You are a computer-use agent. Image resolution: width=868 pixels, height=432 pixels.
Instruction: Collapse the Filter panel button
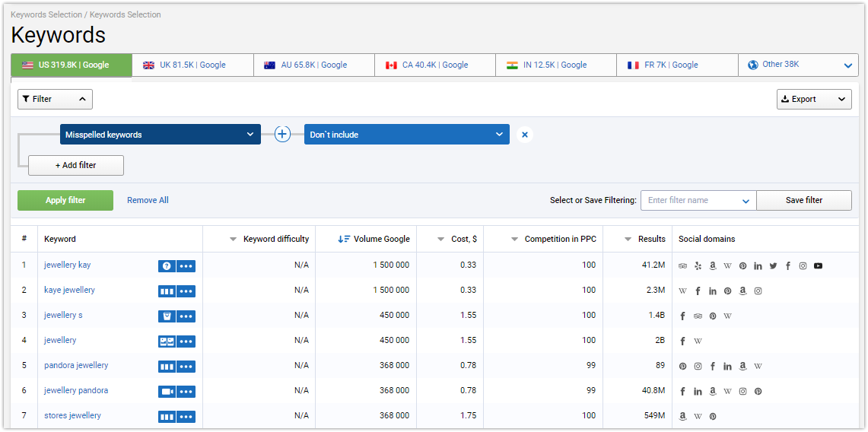tap(56, 99)
